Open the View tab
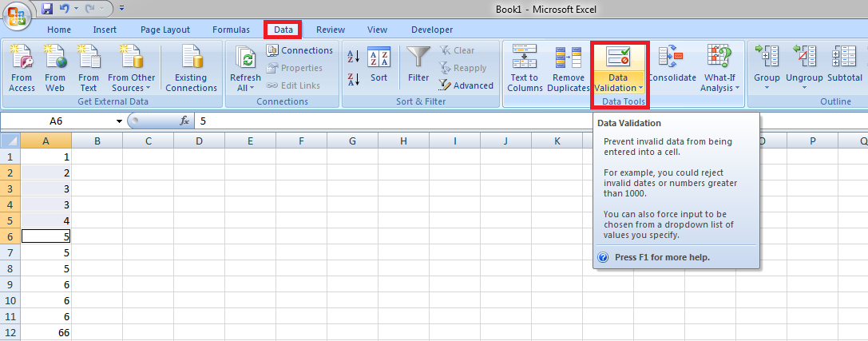868x341 pixels. [377, 30]
